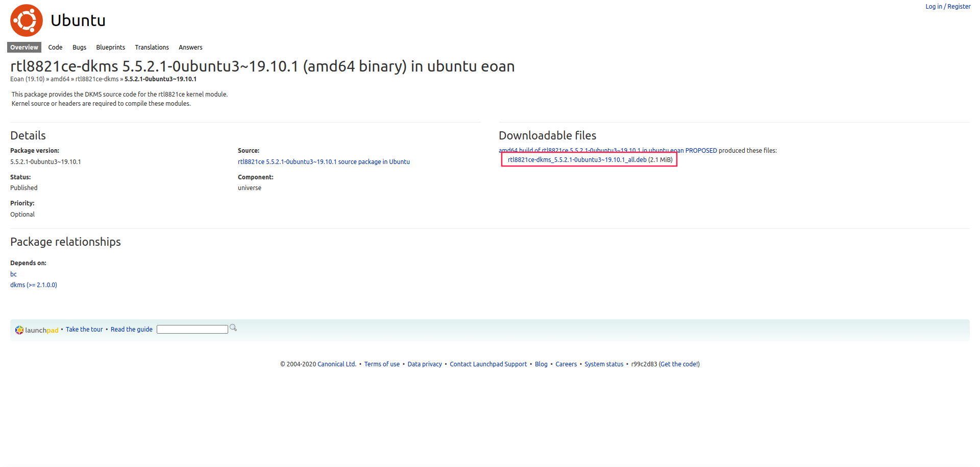980x467 pixels.
Task: Open the rtl8821ce-dkms breadcrumb link
Action: (97, 79)
